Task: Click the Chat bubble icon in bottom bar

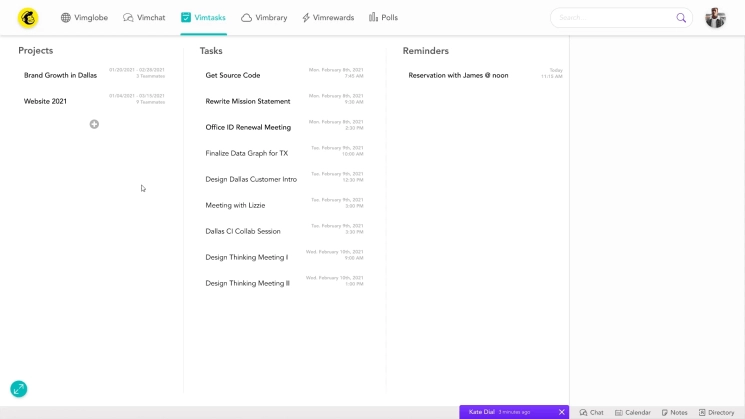Action: coord(583,412)
